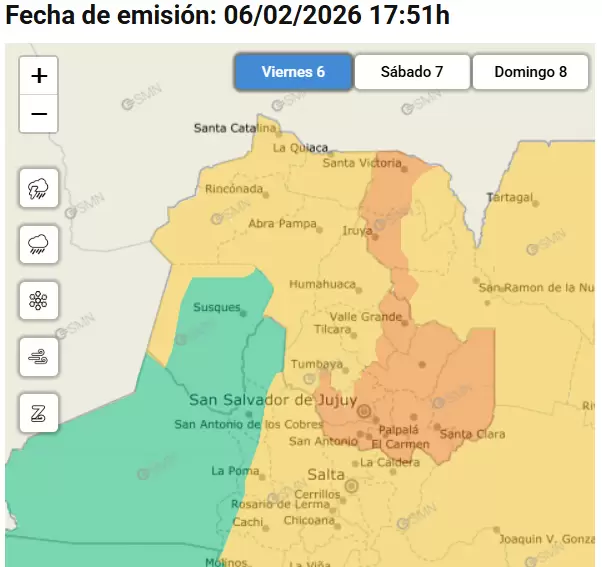This screenshot has height=567, width=602.
Task: Click the Humahuaca label
Action: pos(322,284)
